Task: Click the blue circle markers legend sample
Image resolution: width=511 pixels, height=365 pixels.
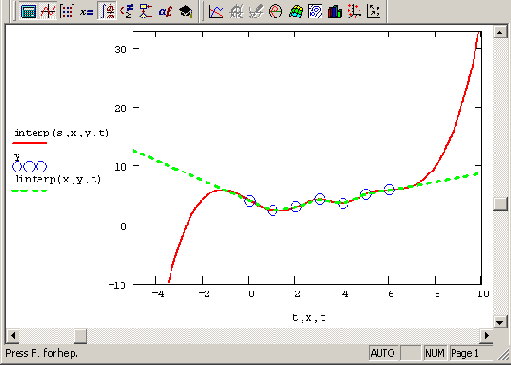Action: (x=30, y=166)
